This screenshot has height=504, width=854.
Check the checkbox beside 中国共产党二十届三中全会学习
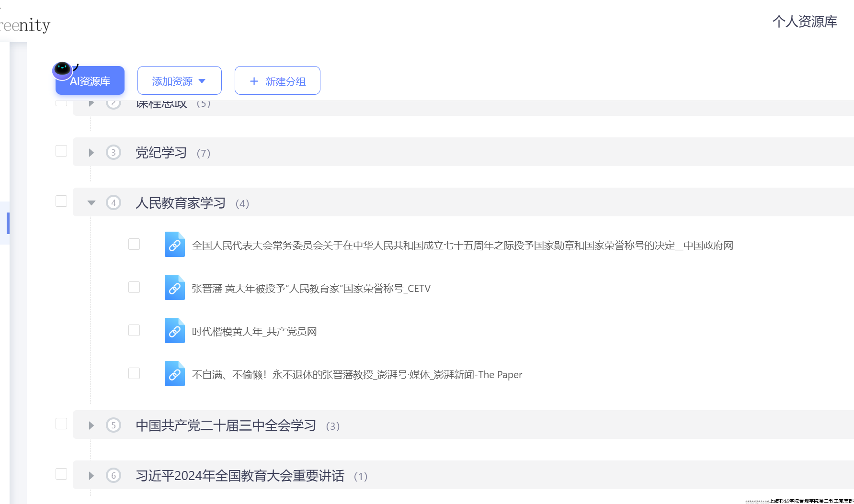pos(61,423)
